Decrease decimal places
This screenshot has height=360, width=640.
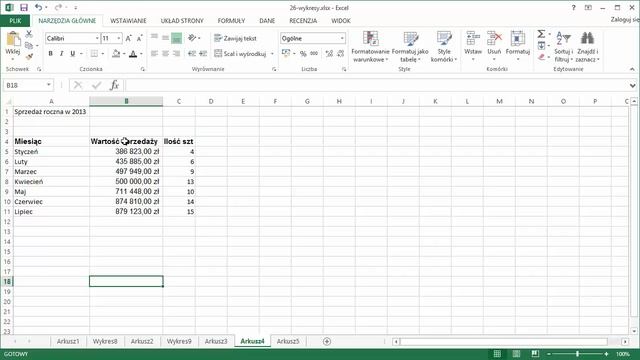tap(340, 53)
